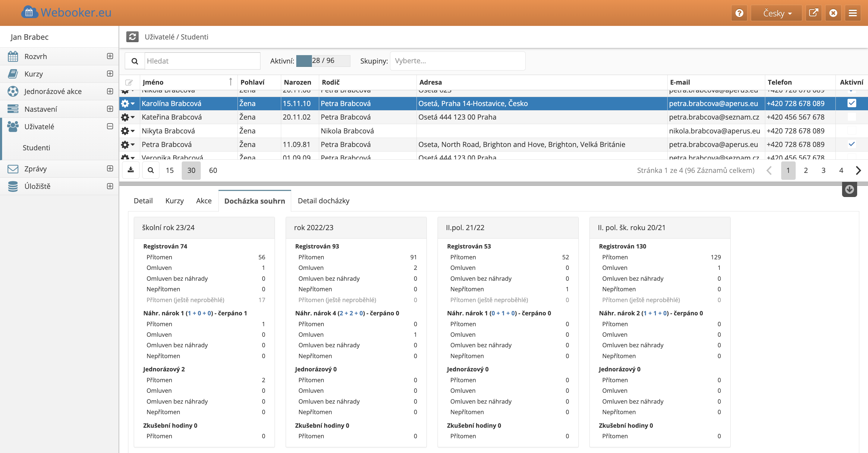The image size is (868, 453).
Task: Open the Kurzy tab in the detail panel
Action: point(174,201)
